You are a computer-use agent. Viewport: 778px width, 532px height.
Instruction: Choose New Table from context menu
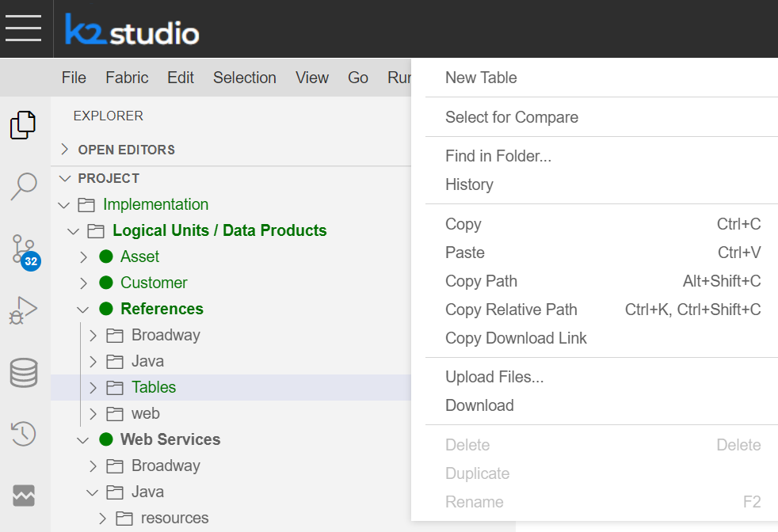481,78
